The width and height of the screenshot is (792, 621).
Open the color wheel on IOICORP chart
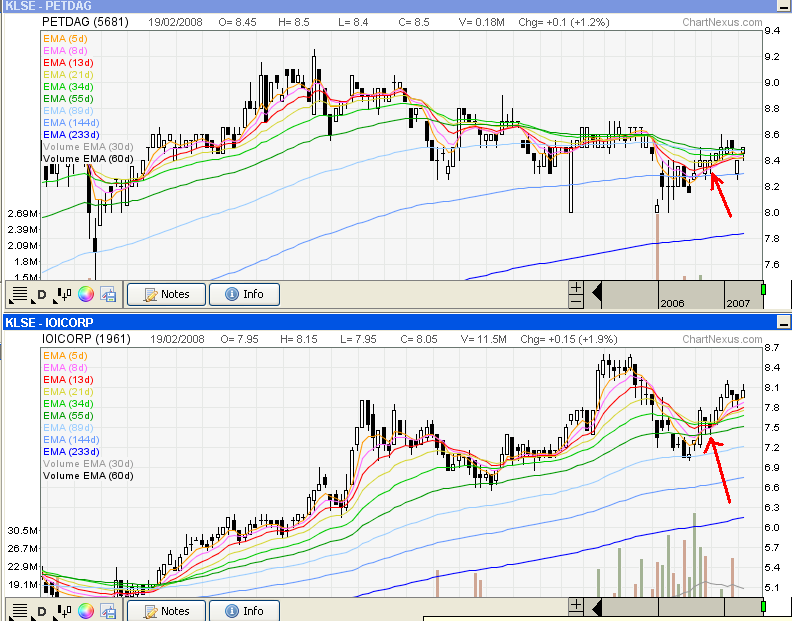(x=86, y=610)
